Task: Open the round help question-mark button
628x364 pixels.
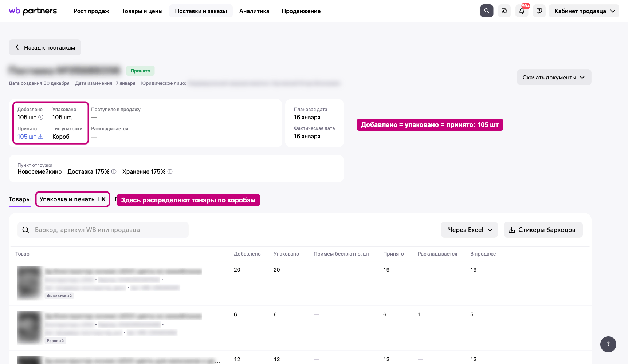Action: point(608,344)
